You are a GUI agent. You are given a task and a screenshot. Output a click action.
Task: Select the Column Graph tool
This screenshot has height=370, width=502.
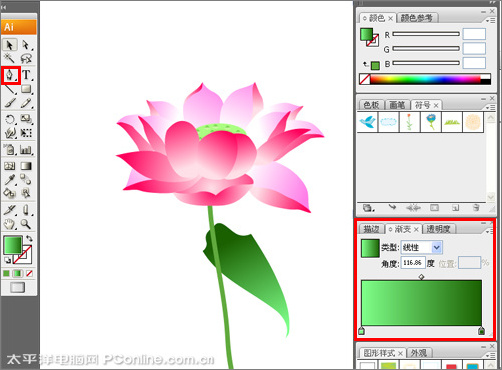[26, 150]
